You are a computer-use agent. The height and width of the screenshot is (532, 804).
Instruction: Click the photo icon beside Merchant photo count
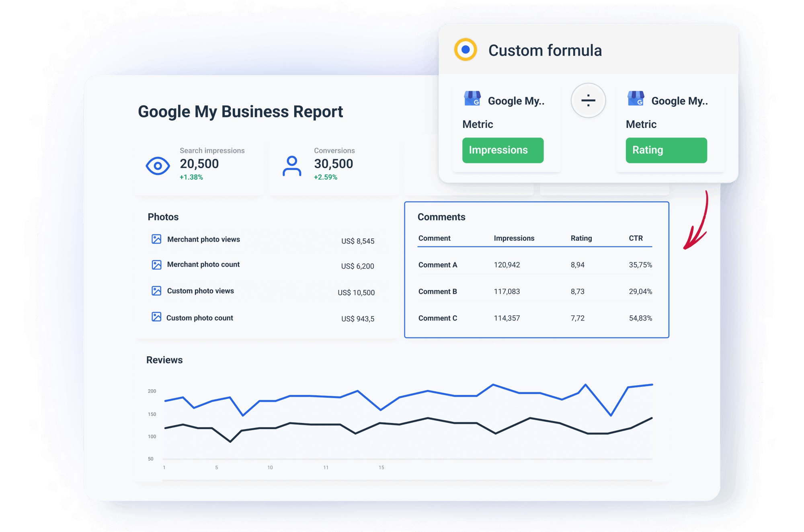tap(157, 264)
